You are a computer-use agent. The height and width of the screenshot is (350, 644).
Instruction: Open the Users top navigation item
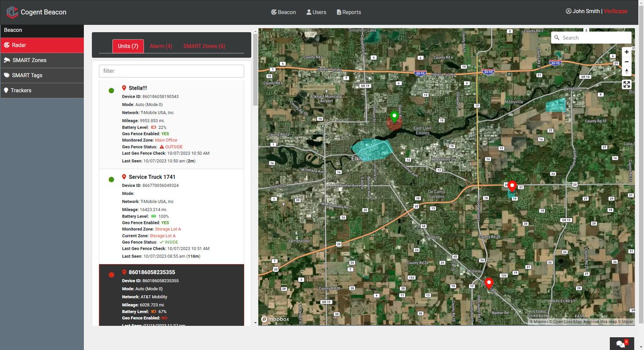(x=316, y=12)
